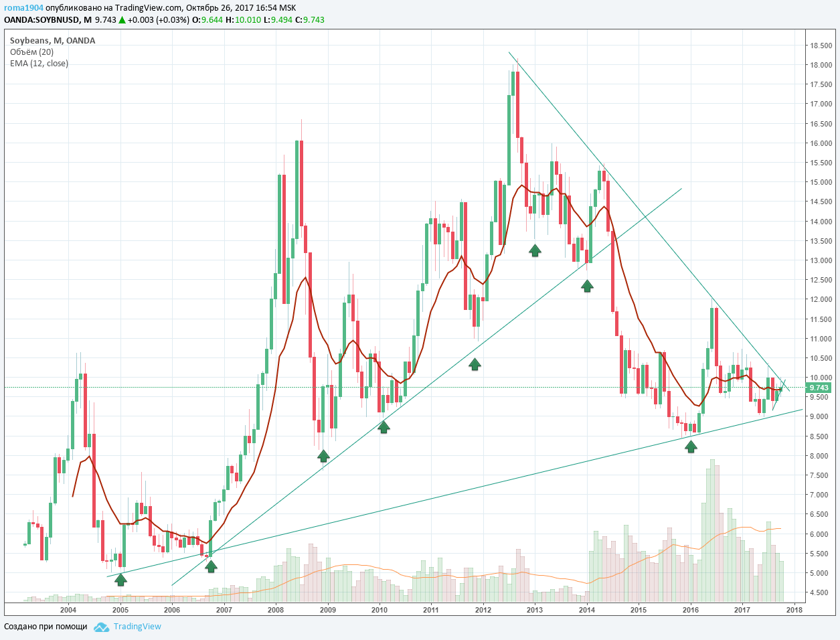Viewport: 840px width, 640px height.
Task: Click the 16.000 price axis label
Action: pos(821,143)
